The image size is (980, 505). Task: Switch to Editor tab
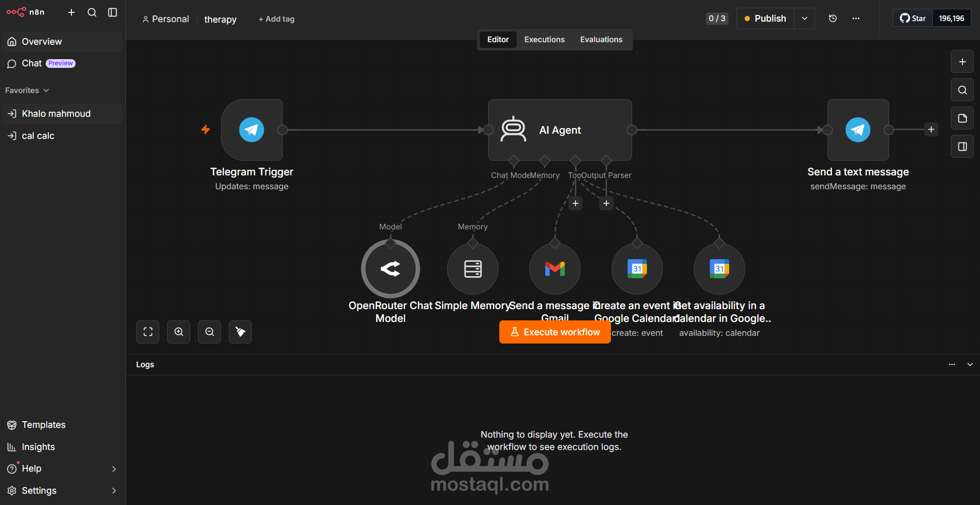tap(498, 40)
